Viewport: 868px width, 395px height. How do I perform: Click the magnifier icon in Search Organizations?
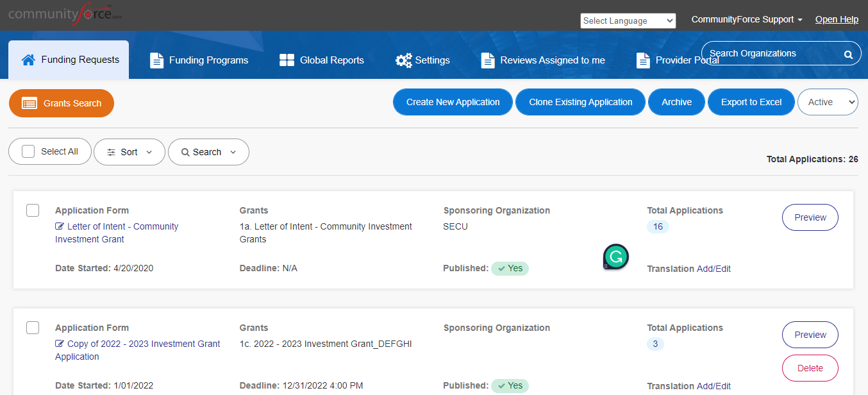click(848, 55)
